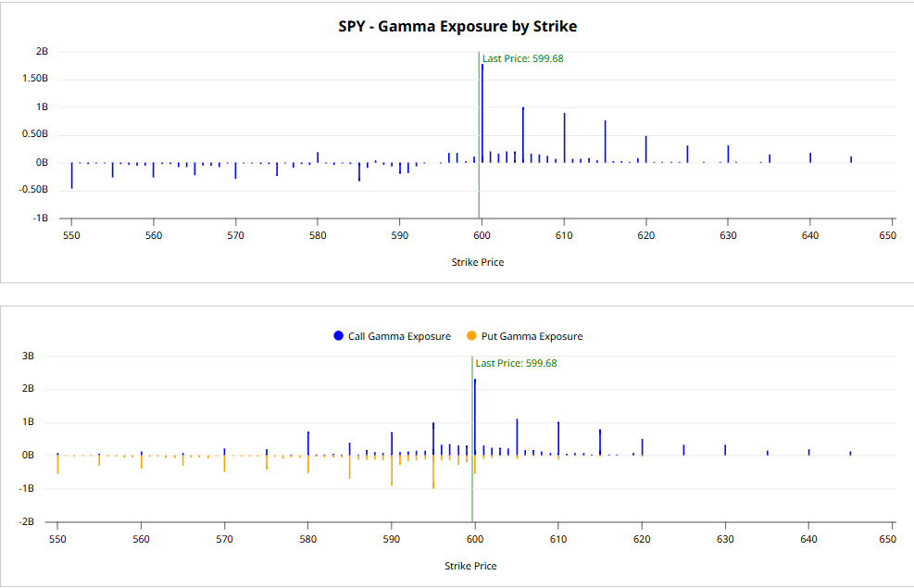Click the blue call bar at strike 605 in bottom chart

(x=517, y=437)
